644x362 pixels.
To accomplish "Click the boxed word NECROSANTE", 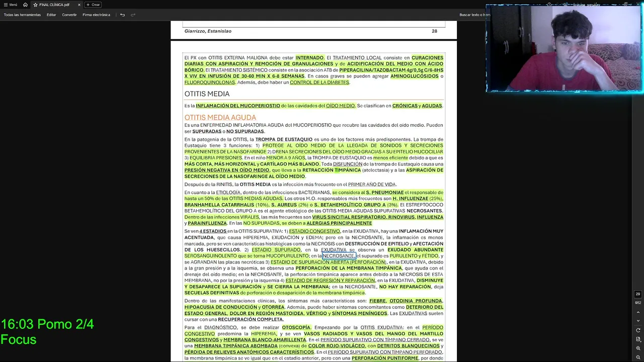I will 339,256.
